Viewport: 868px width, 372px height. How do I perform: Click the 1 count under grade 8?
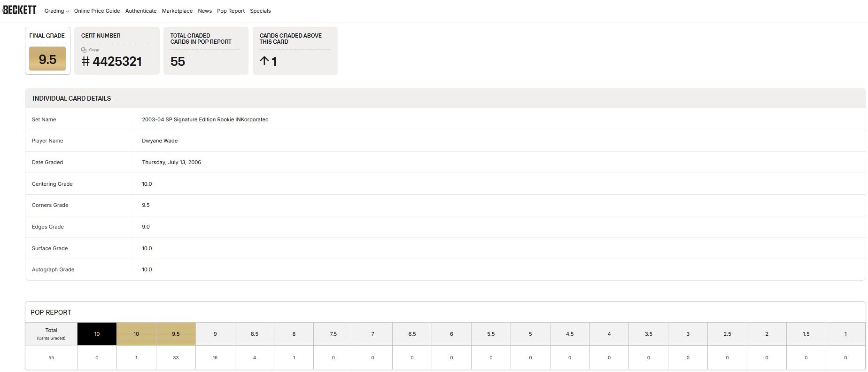pyautogui.click(x=294, y=358)
